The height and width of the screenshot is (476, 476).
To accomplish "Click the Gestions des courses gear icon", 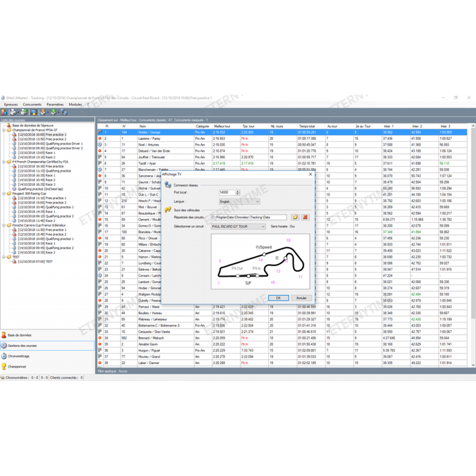I will point(4,346).
